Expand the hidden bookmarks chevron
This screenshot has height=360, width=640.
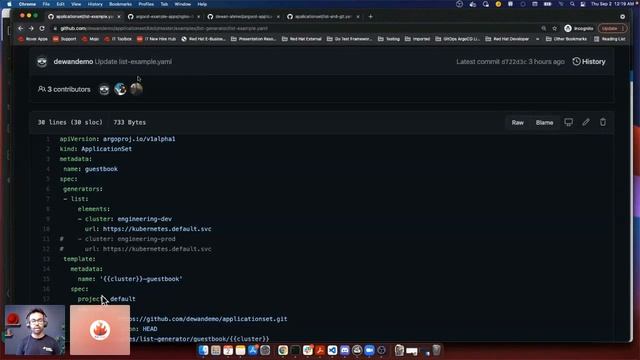(x=537, y=39)
